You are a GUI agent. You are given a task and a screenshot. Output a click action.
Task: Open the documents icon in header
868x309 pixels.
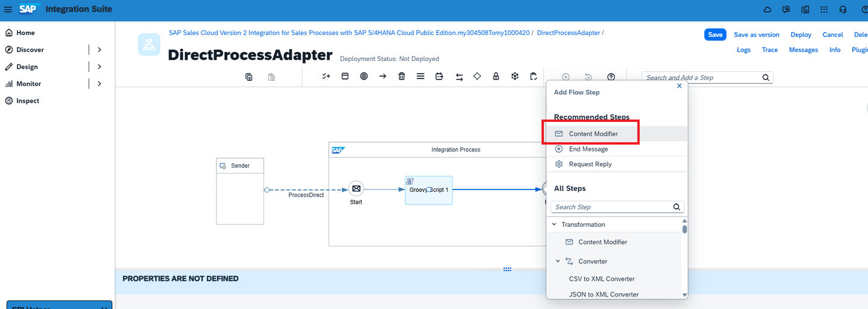pos(805,9)
